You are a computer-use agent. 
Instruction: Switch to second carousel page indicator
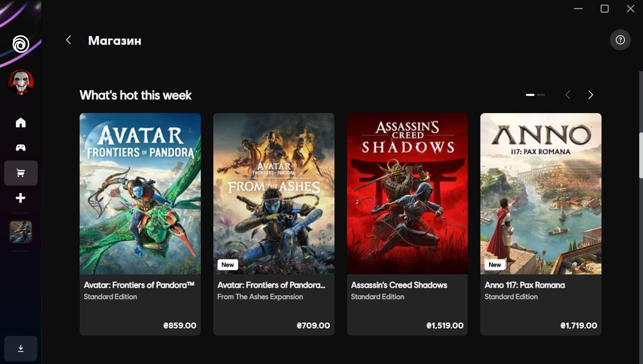pyautogui.click(x=541, y=95)
